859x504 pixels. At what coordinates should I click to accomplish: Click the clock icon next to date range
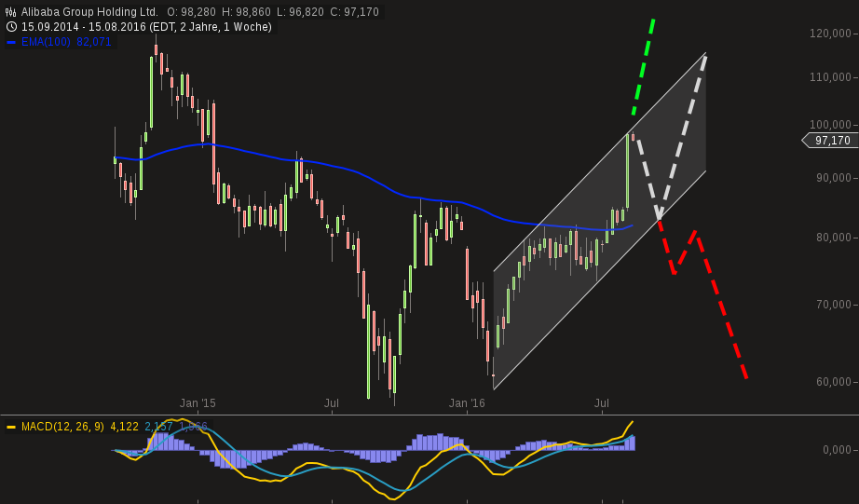coord(11,27)
